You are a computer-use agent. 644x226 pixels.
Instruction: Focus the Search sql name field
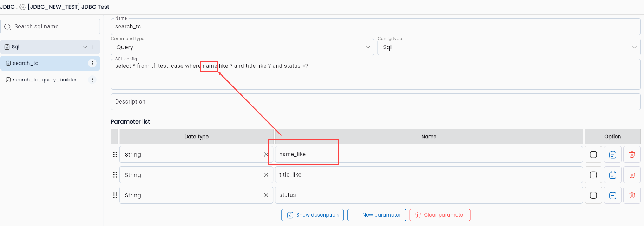tap(50, 27)
